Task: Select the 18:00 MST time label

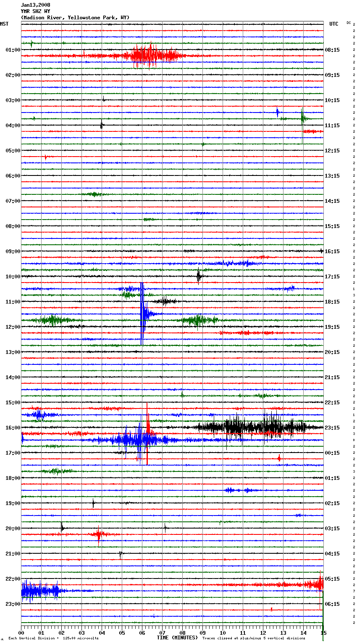Action: coord(13,478)
